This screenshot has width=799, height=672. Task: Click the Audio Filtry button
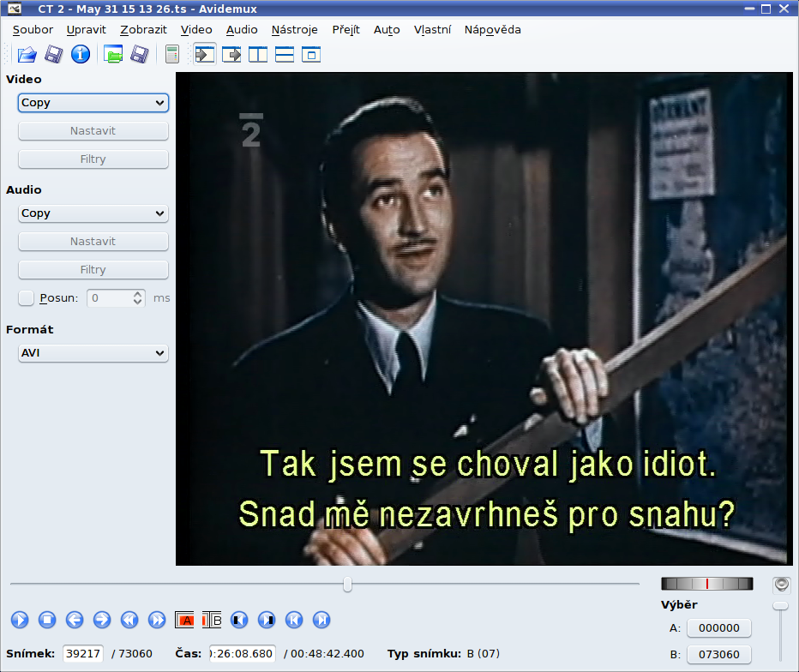[x=93, y=269]
